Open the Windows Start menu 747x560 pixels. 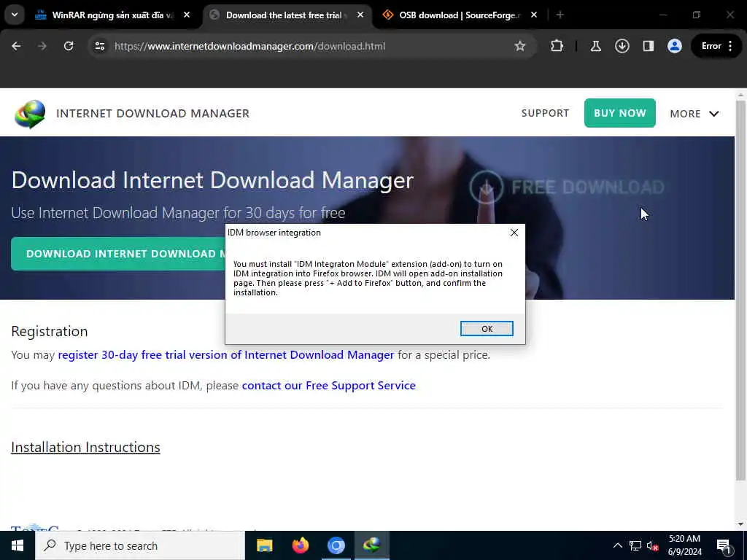tap(18, 545)
